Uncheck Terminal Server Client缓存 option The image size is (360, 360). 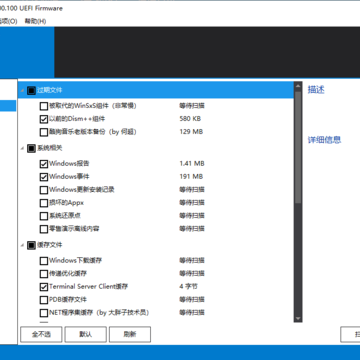[44, 287]
